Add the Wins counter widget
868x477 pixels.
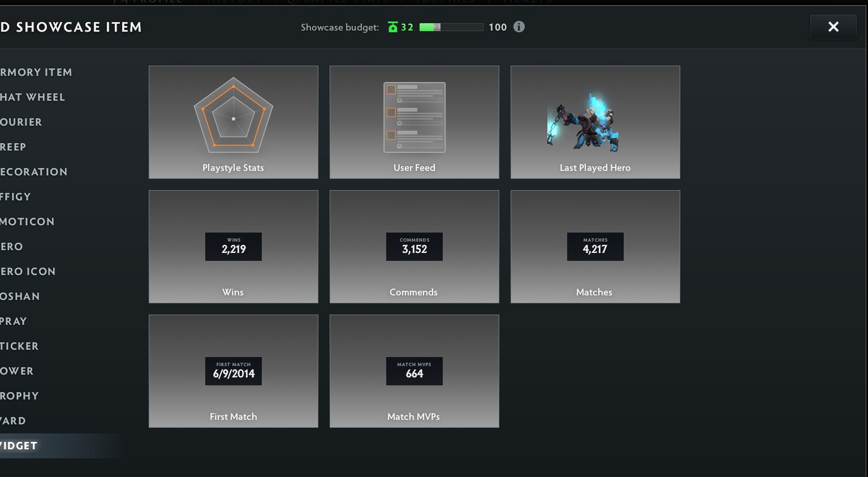[234, 247]
